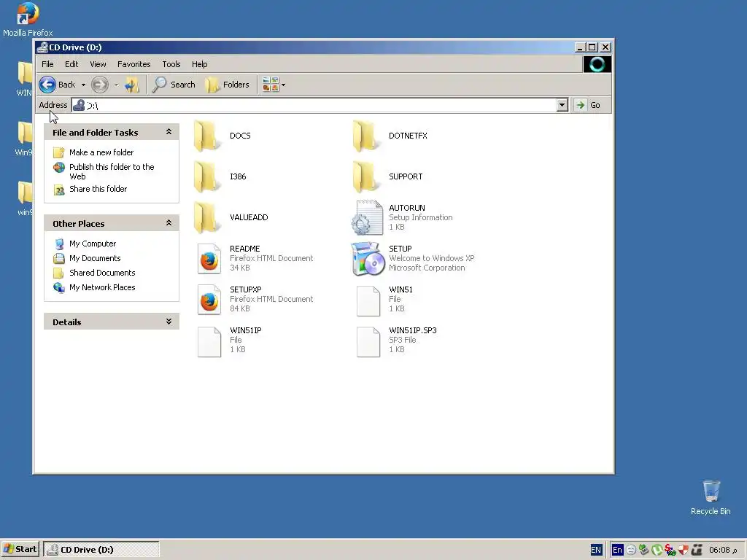The width and height of the screenshot is (747, 560).
Task: Click the small En tray indicator
Action: point(617,550)
